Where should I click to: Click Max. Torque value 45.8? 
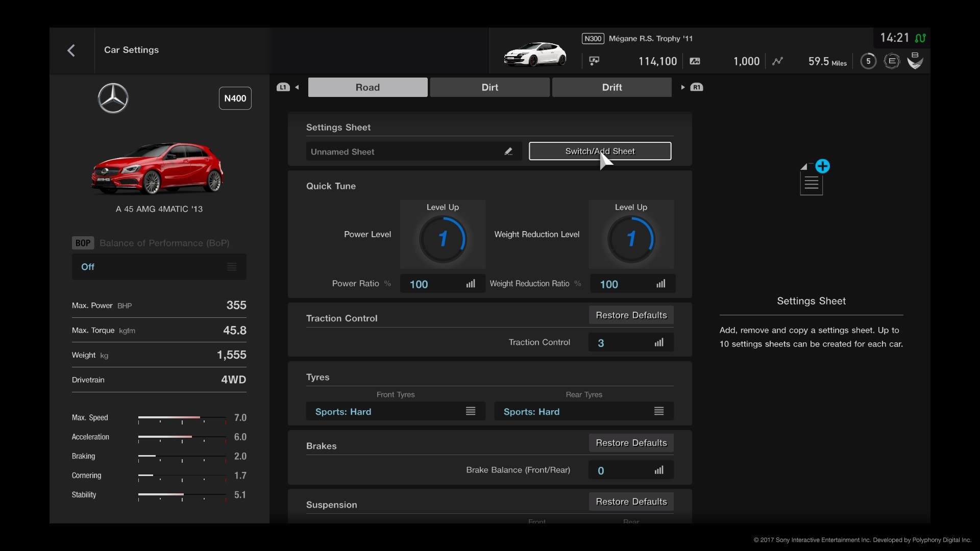[235, 330]
